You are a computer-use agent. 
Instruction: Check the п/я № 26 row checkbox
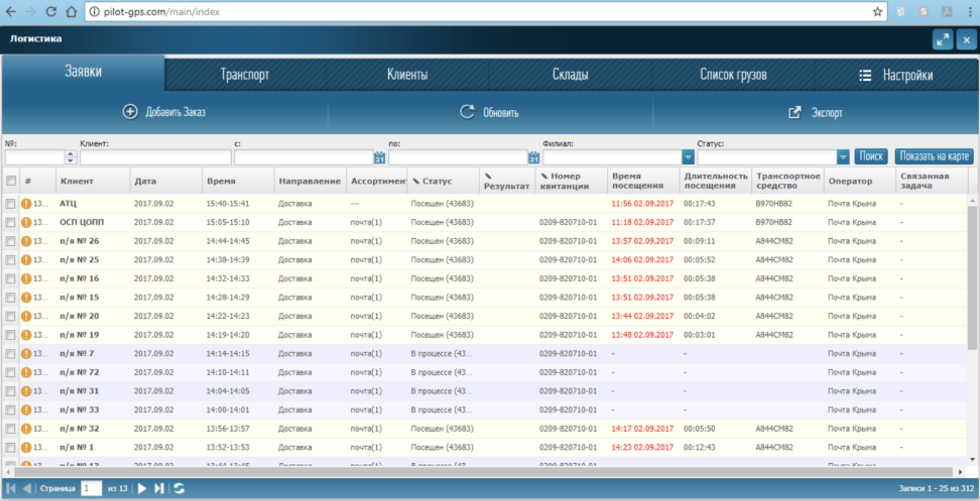pos(10,241)
